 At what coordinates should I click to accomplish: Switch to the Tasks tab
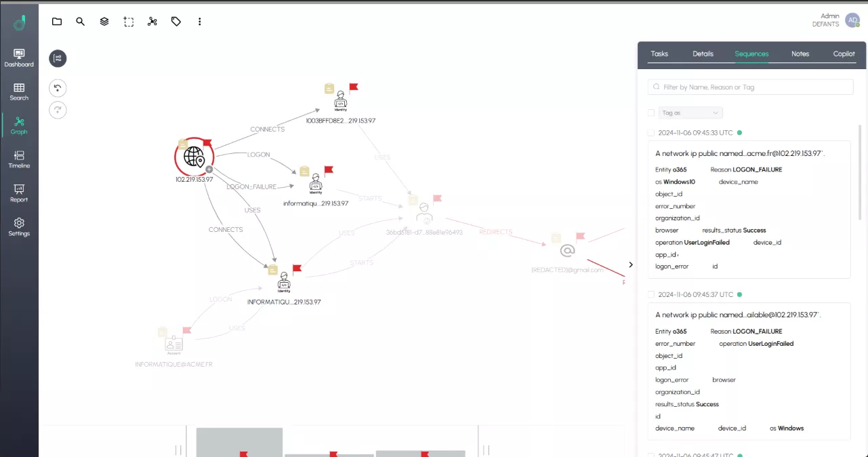click(x=659, y=54)
